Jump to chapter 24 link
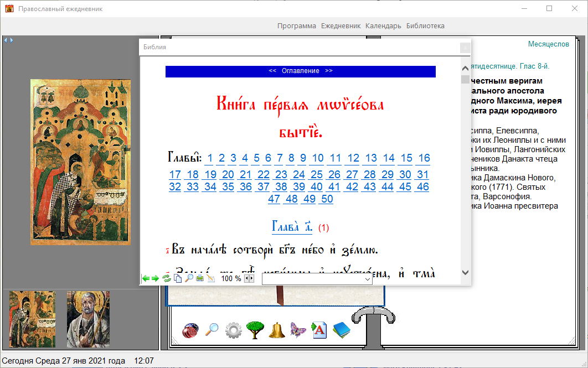 point(299,175)
